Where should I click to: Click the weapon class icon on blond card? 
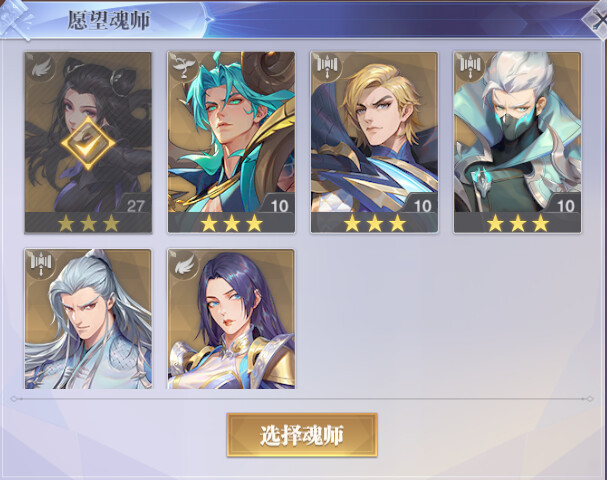(327, 67)
